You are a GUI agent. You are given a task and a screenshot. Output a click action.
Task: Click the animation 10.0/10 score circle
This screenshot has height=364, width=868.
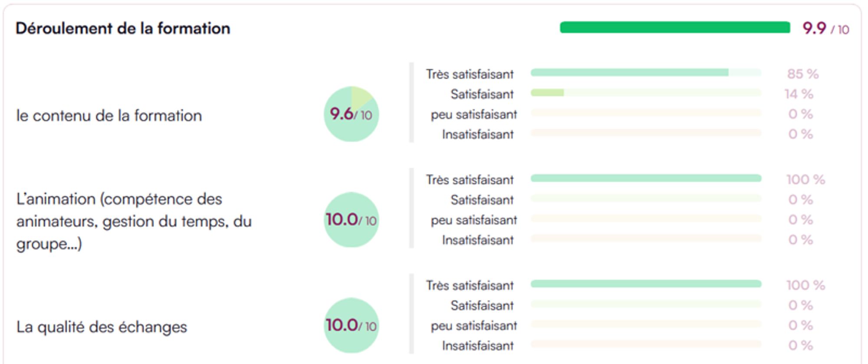pos(351,220)
